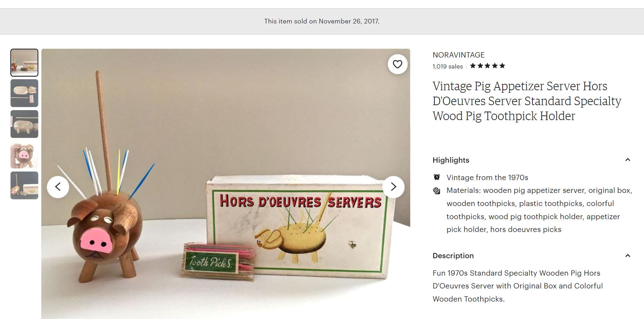Screen dimensions: 644x319
Task: Go to the next product photo
Action: pos(393,187)
